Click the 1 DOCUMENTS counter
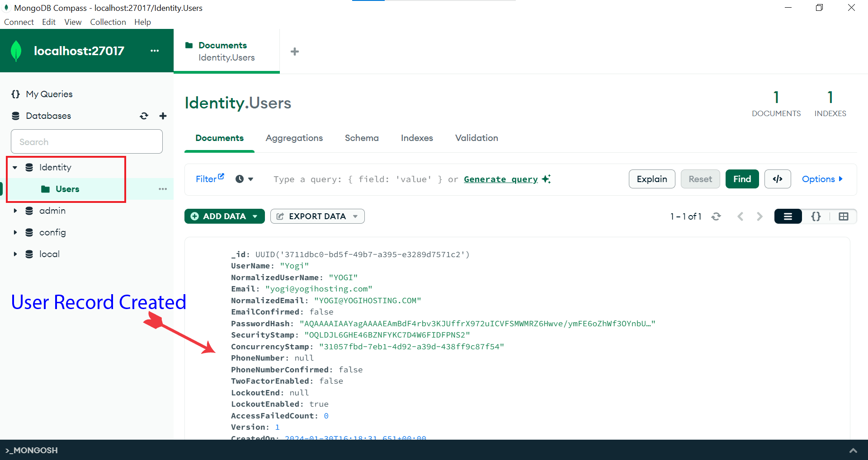Viewport: 868px width, 460px height. (776, 104)
